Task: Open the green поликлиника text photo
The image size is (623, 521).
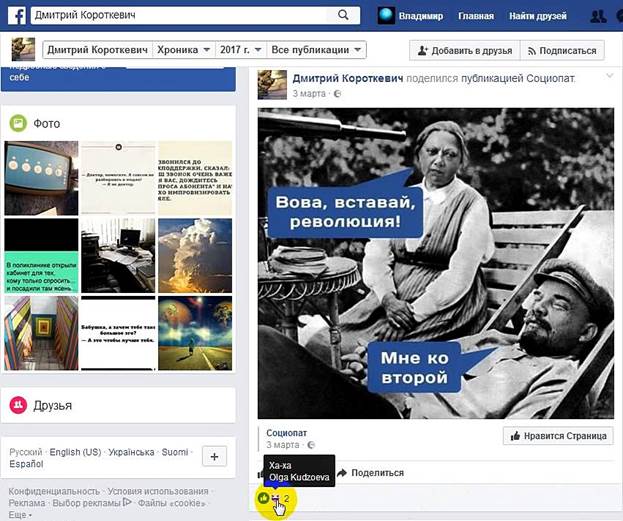Action: click(x=41, y=256)
